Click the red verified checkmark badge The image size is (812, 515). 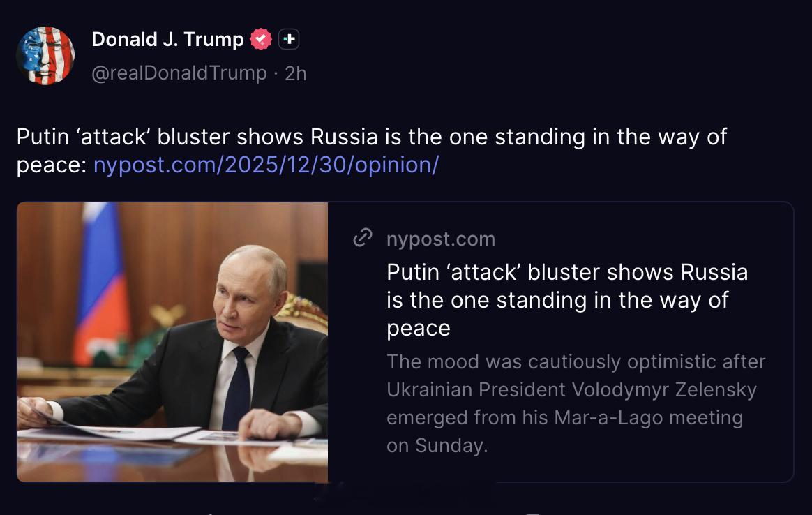[x=260, y=39]
